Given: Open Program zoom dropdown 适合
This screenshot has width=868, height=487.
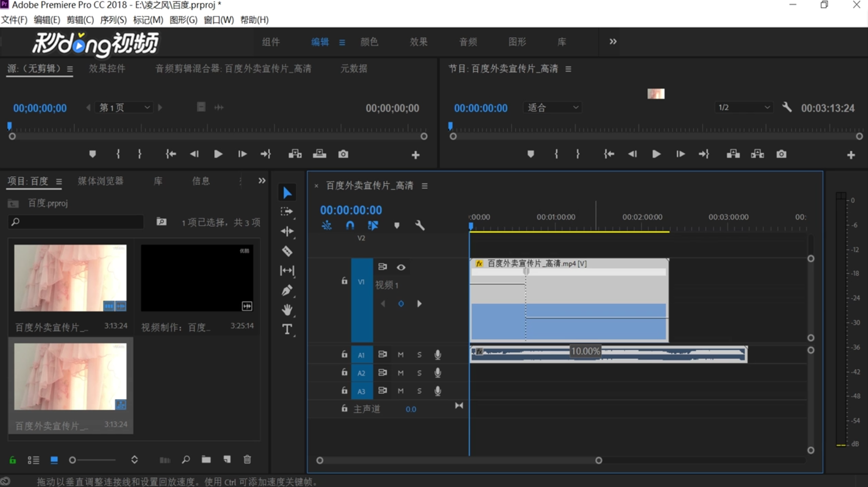Looking at the screenshot, I should click(x=552, y=107).
